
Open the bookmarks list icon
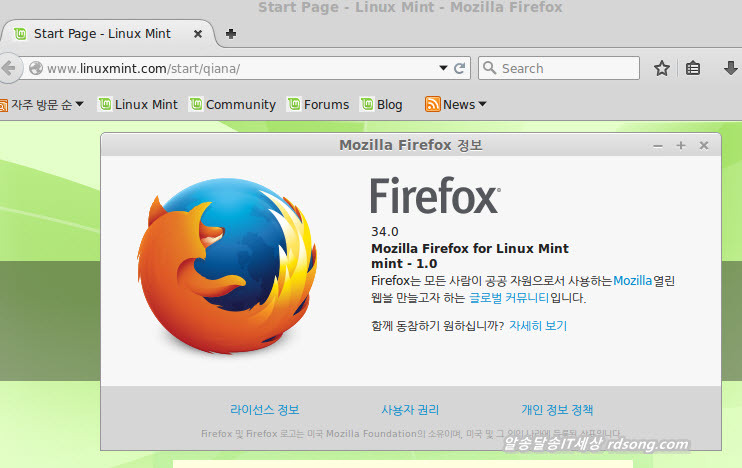coord(694,68)
